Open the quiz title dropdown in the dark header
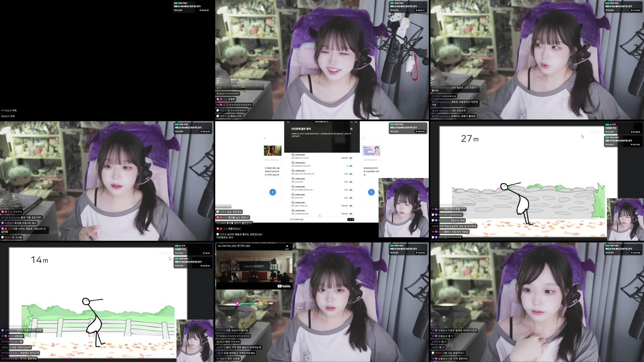 (x=322, y=122)
